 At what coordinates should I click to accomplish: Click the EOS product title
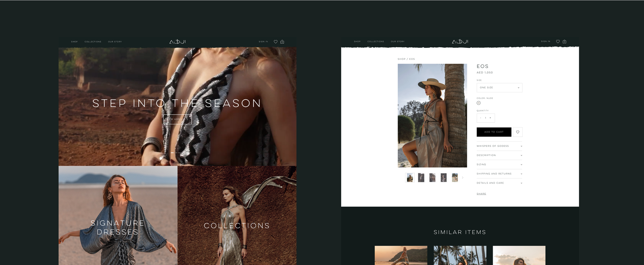[483, 66]
